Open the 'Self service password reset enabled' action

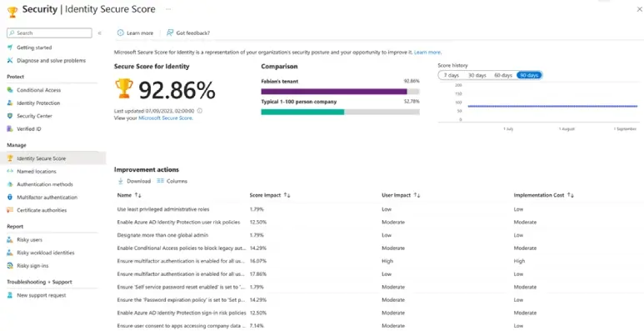[182, 287]
